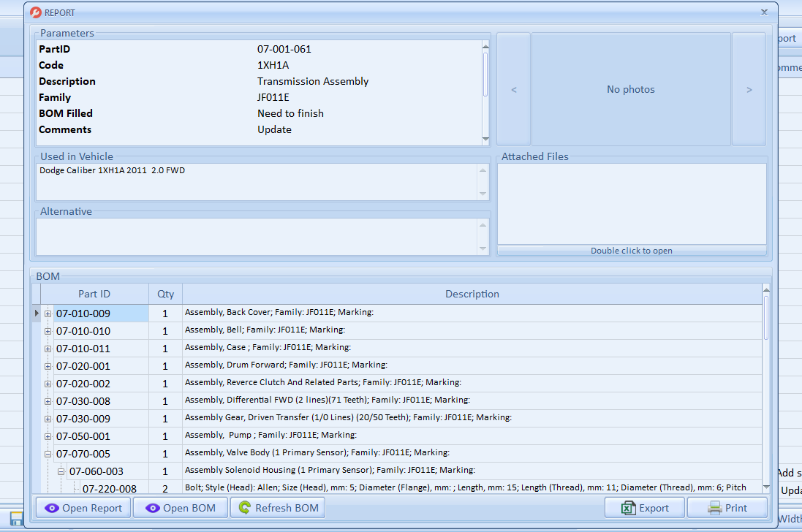802x532 pixels.
Task: Click Qty cell of row 07-220-008
Action: click(165, 489)
